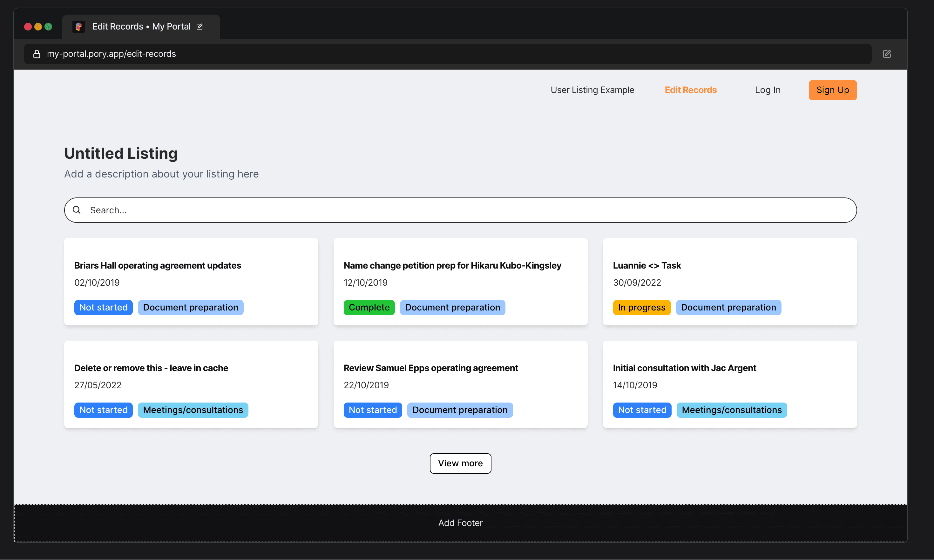Click the red close window dot
934x560 pixels.
click(28, 26)
